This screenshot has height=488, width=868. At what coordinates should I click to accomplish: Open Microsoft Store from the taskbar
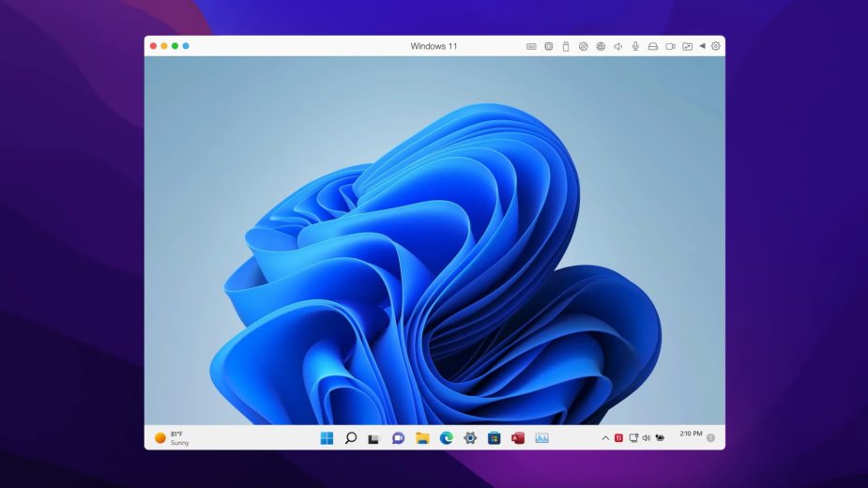[494, 438]
